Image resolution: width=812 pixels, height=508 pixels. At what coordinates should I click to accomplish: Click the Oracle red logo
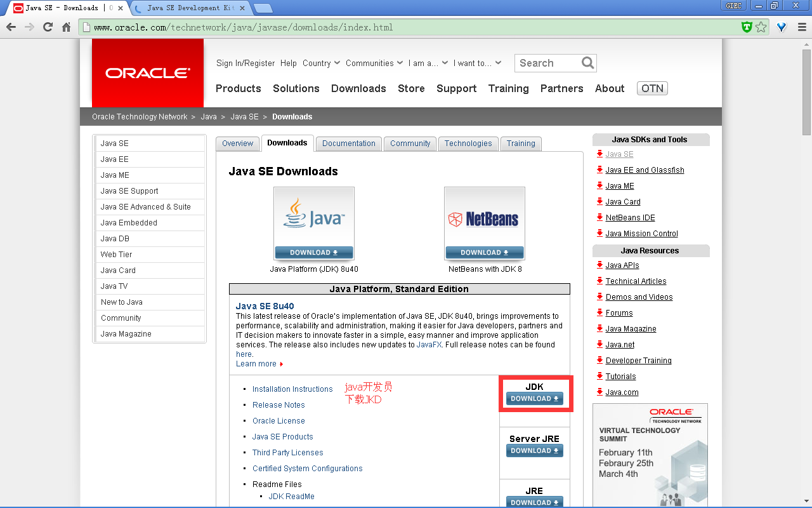click(x=148, y=73)
